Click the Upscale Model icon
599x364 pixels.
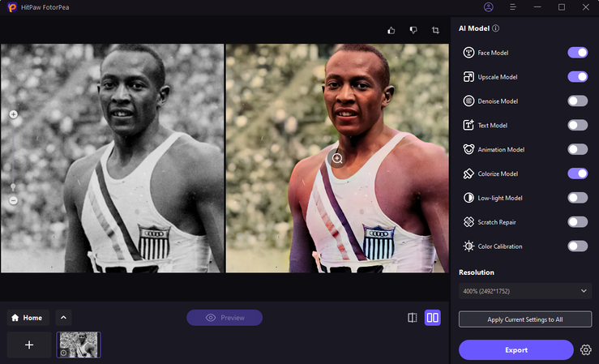click(469, 77)
